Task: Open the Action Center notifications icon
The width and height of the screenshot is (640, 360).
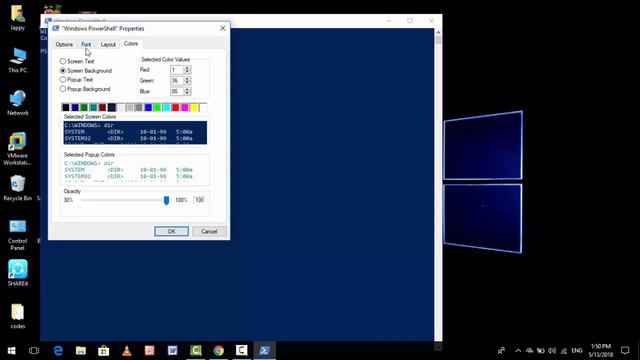Action: click(x=625, y=351)
